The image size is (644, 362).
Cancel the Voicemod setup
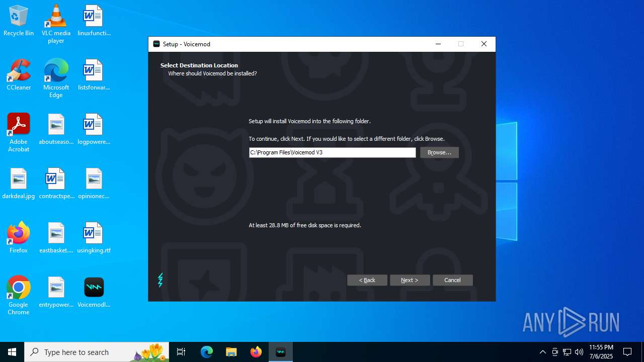point(452,280)
